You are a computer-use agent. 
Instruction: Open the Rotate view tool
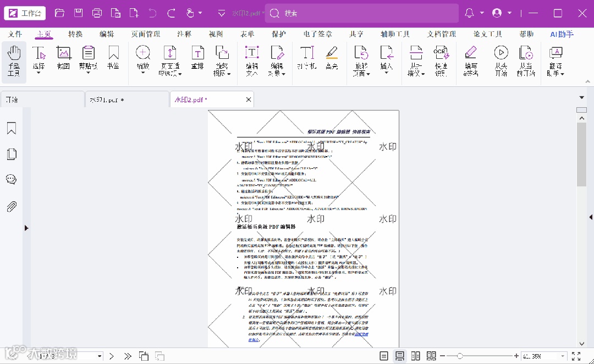(222, 60)
